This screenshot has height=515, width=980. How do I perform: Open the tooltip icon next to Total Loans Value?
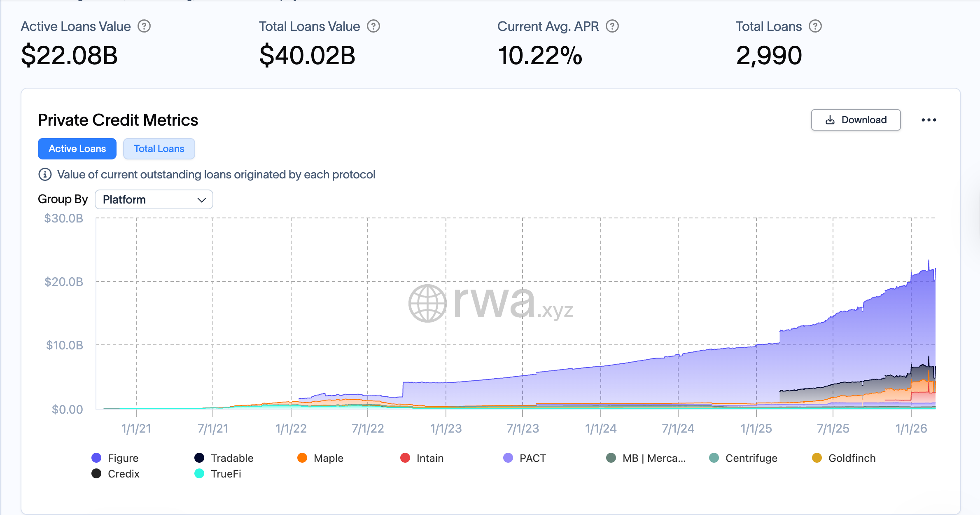tap(373, 26)
